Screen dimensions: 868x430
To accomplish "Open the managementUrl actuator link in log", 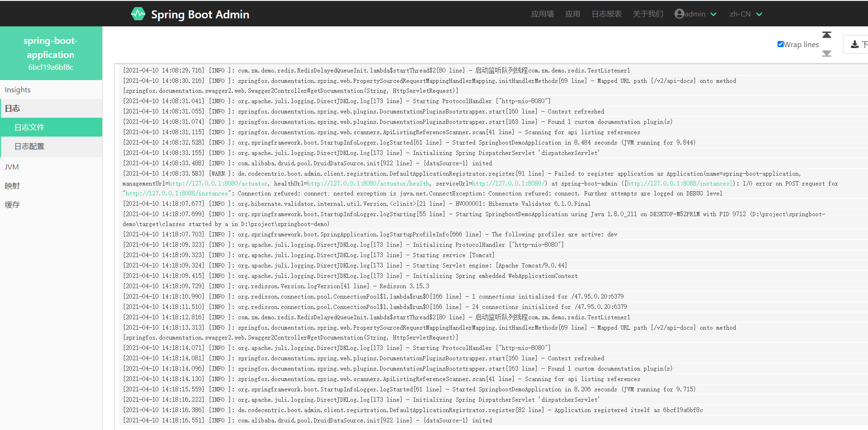I will 218,184.
